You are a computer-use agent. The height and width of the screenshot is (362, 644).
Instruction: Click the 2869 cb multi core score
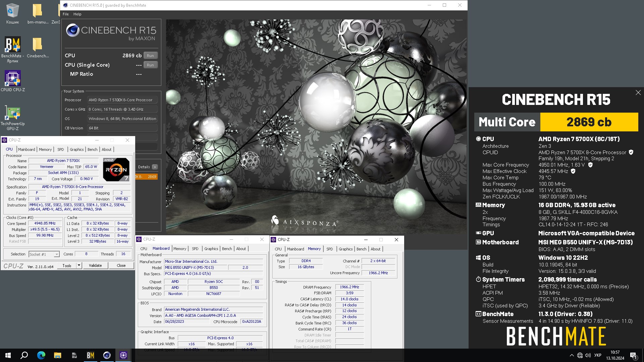pyautogui.click(x=589, y=122)
